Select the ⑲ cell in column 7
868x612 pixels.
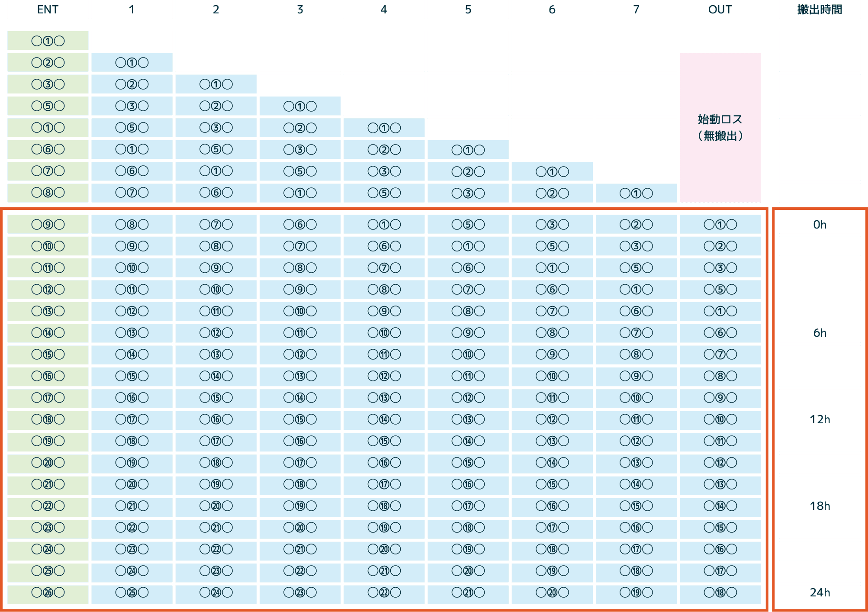coord(636,594)
